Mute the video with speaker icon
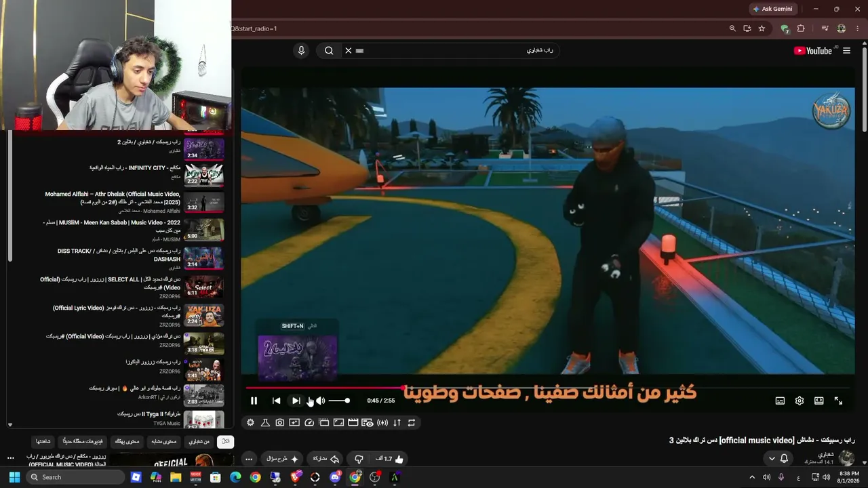Screen dimensions: 868x488 [x=320, y=401]
